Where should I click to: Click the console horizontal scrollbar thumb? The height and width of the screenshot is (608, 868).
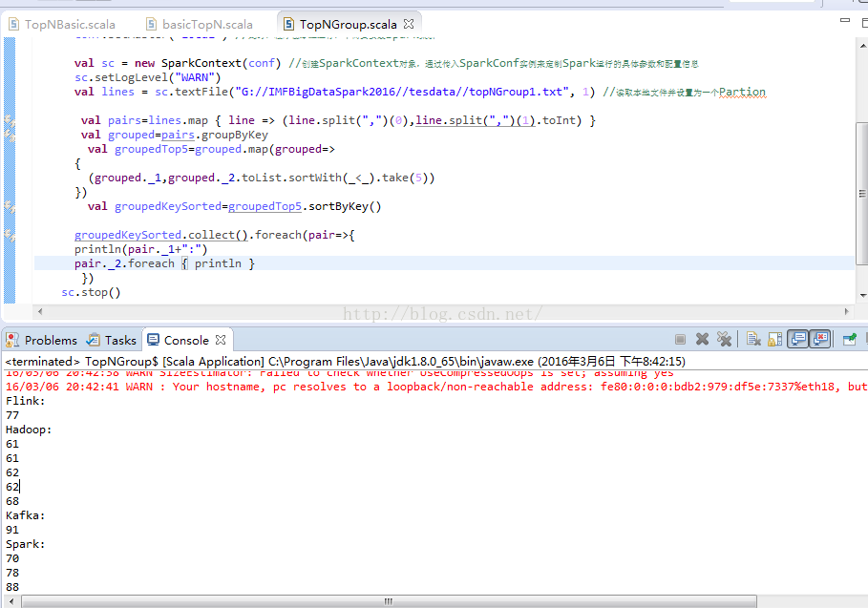coord(389,600)
